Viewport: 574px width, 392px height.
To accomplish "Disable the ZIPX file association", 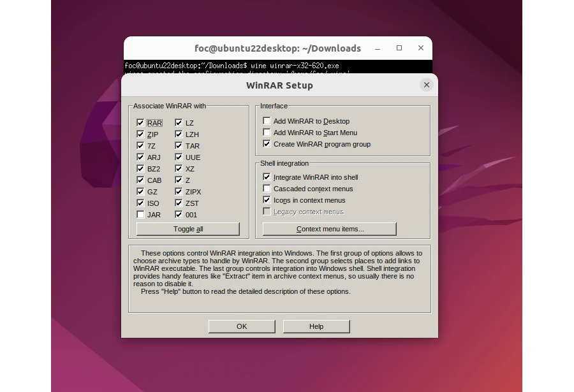I will tap(179, 192).
